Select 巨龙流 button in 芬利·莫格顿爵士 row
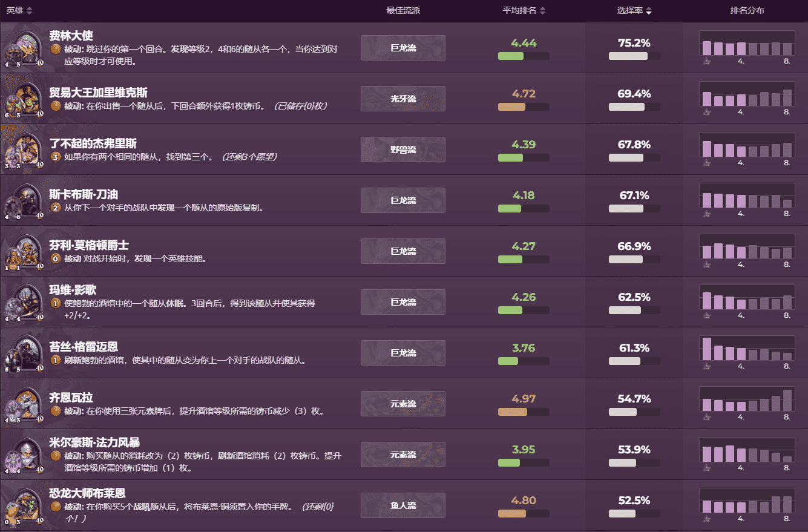The width and height of the screenshot is (808, 532). pyautogui.click(x=403, y=251)
